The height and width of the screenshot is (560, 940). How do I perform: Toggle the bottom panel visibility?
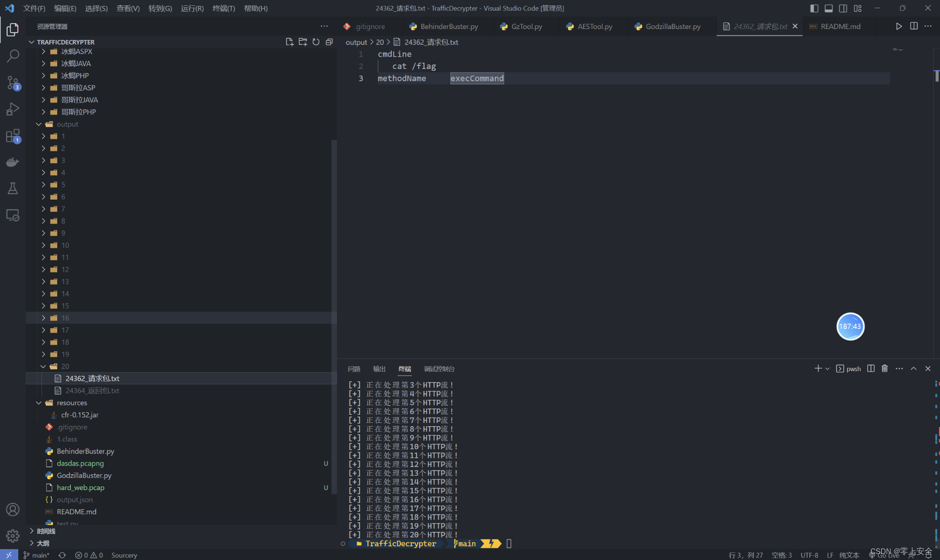828,8
